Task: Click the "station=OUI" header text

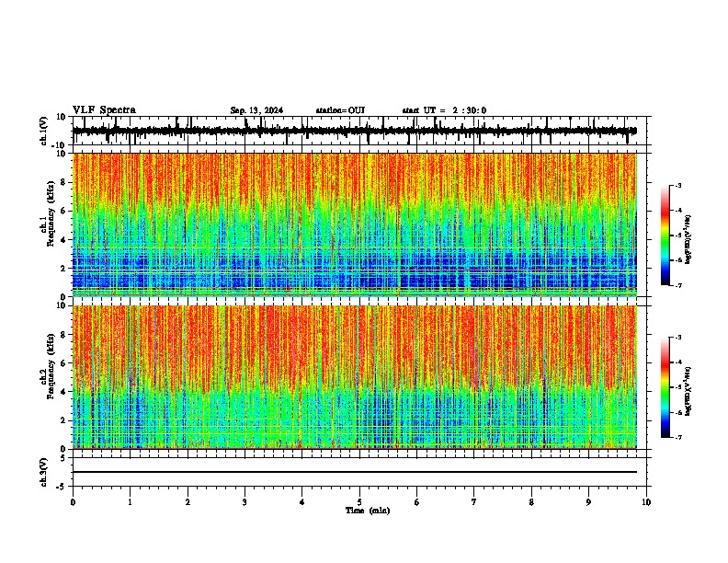Action: [340, 110]
